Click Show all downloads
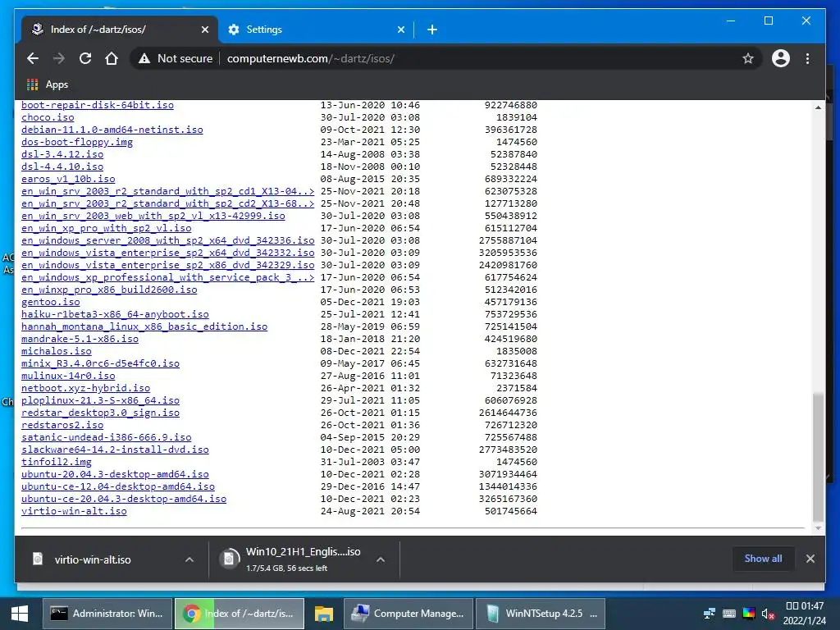The width and height of the screenshot is (840, 630). [763, 559]
